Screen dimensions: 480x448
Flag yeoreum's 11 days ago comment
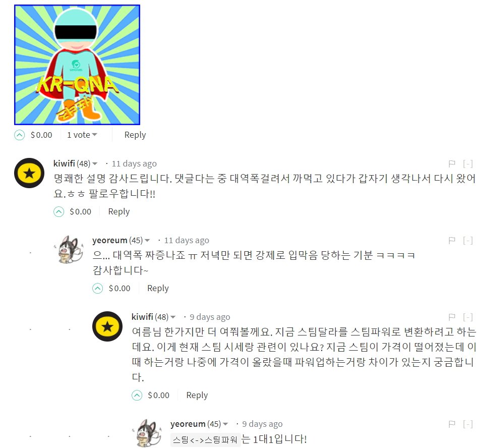(x=452, y=240)
